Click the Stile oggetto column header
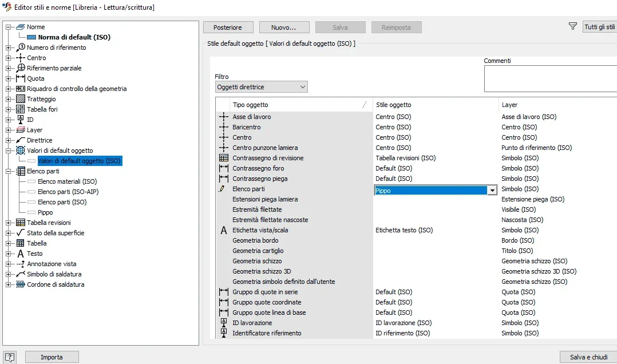Viewport: 617px width, 364px height. (436, 105)
